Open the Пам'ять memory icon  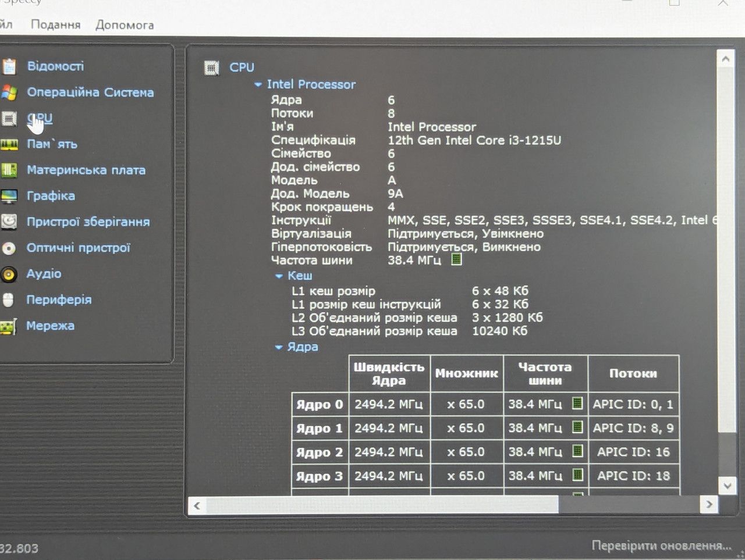pos(9,144)
